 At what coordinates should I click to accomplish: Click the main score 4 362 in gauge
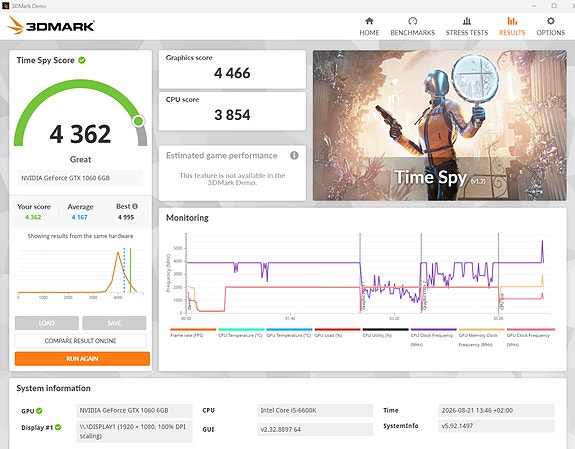[80, 134]
